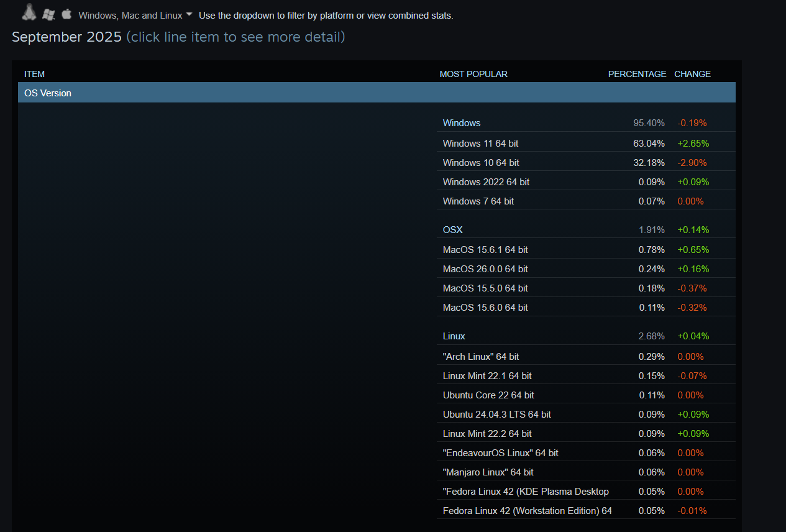Click the -0.07% change value
The height and width of the screenshot is (532, 786).
click(692, 375)
